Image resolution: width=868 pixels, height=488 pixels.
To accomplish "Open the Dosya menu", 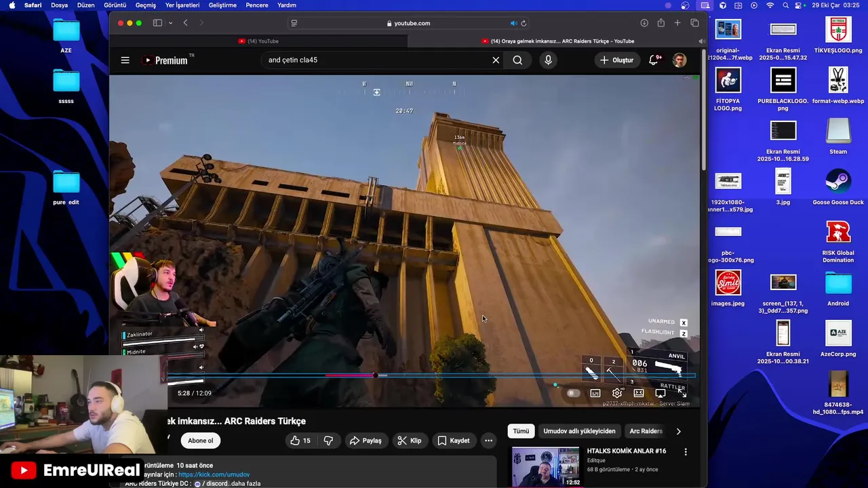I will point(59,5).
